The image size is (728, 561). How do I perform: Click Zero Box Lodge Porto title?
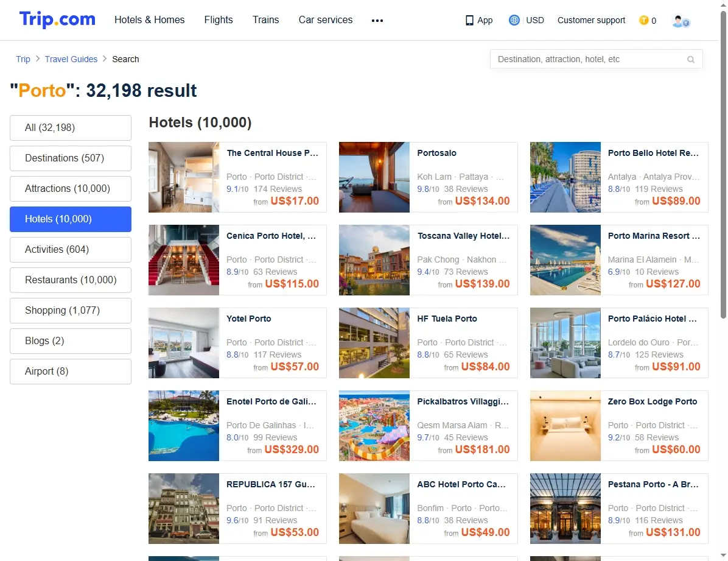coord(653,401)
